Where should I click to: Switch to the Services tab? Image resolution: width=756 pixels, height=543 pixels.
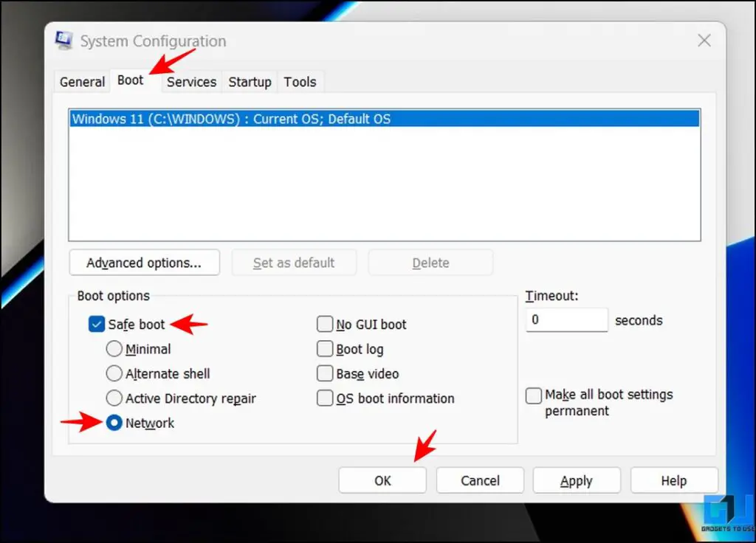tap(190, 82)
